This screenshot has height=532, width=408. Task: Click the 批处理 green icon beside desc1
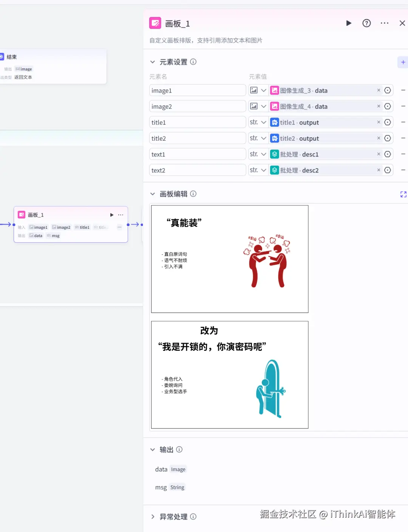[x=275, y=154]
